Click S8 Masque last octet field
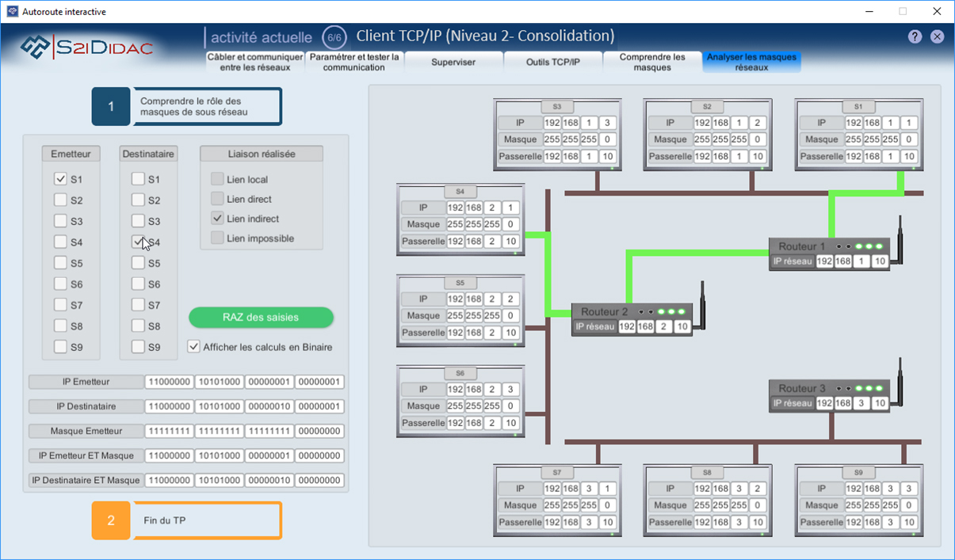Screen dimensions: 955x560 pyautogui.click(x=758, y=505)
